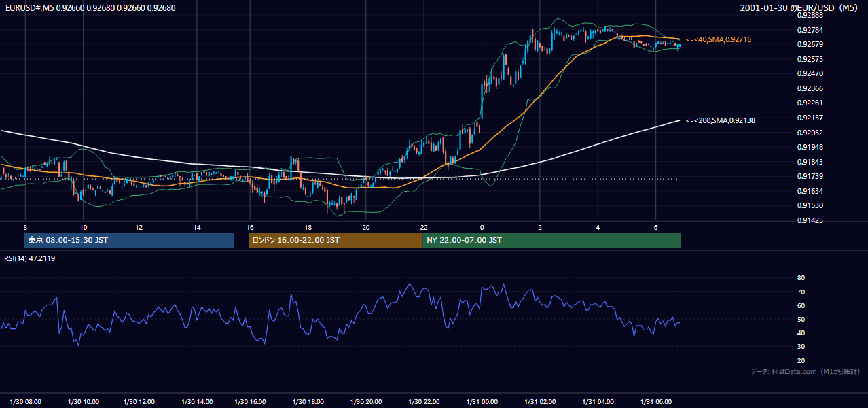Click price axis label 0.92679
This screenshot has width=868, height=408.
click(809, 45)
